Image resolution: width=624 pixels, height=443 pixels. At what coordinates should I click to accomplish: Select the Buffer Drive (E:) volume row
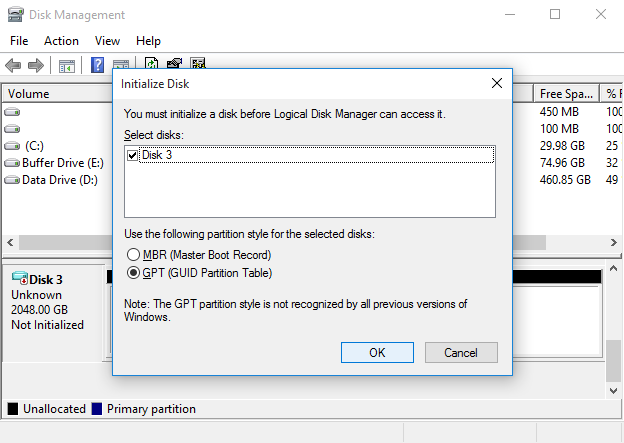point(62,162)
